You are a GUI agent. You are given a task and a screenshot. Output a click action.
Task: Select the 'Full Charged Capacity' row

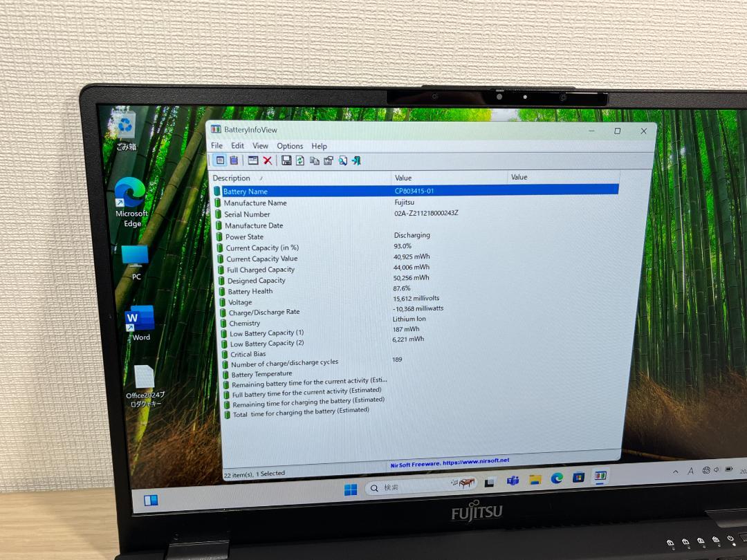pyautogui.click(x=416, y=269)
